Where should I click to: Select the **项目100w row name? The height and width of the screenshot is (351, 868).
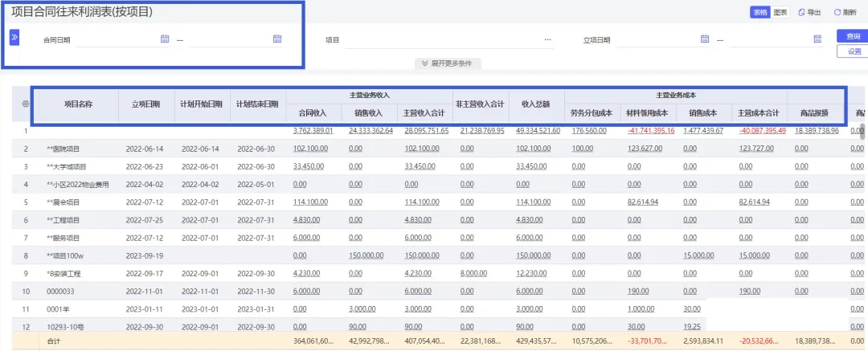(65, 255)
